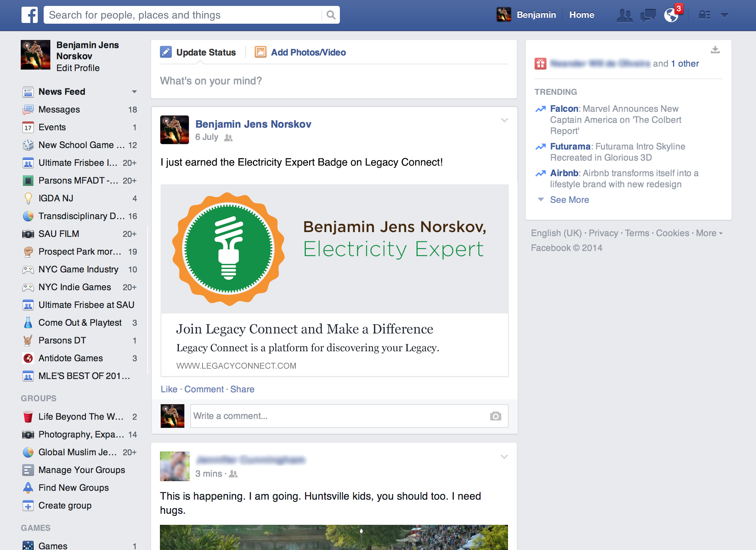This screenshot has height=550, width=756.
Task: Click the Messages sidebar icon
Action: (x=28, y=110)
